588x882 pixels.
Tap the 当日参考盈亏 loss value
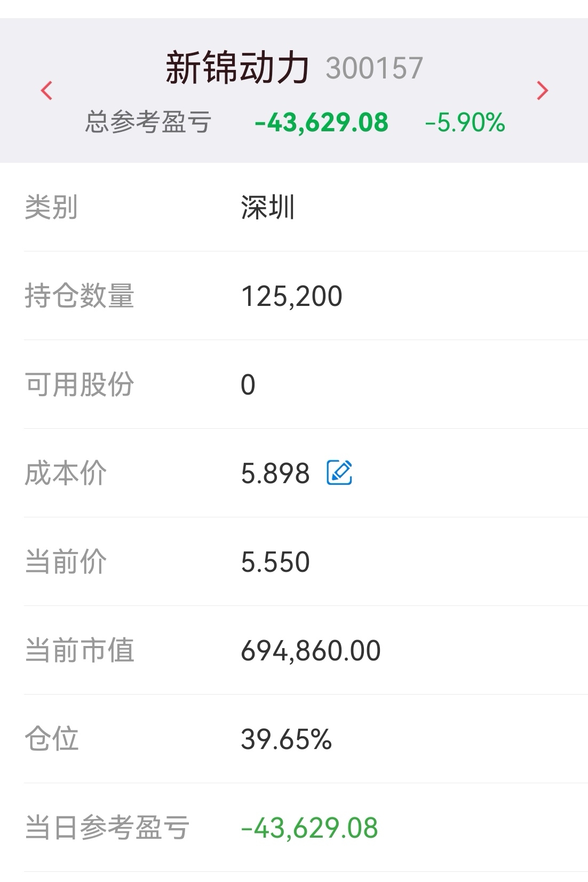pos(309,828)
